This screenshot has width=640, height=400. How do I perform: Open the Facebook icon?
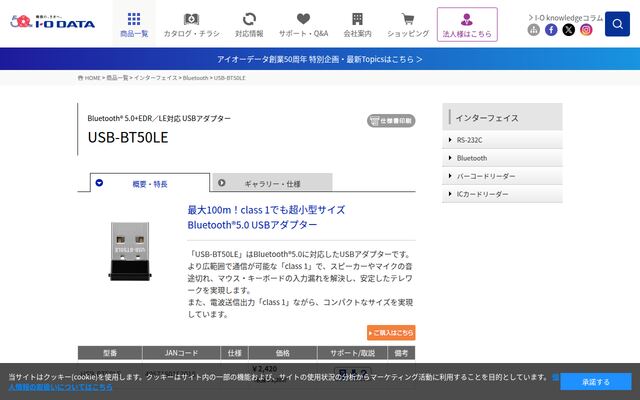tap(551, 30)
